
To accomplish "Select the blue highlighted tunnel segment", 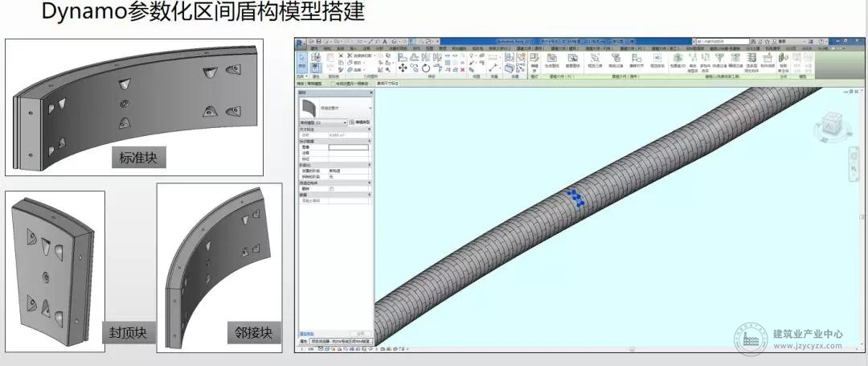I will coord(575,198).
